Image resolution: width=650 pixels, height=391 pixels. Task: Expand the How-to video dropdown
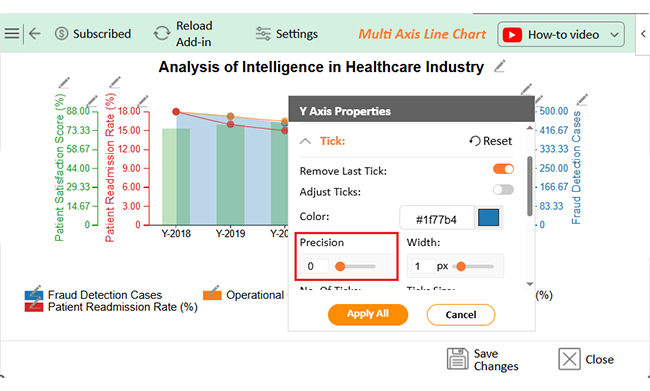coord(614,34)
